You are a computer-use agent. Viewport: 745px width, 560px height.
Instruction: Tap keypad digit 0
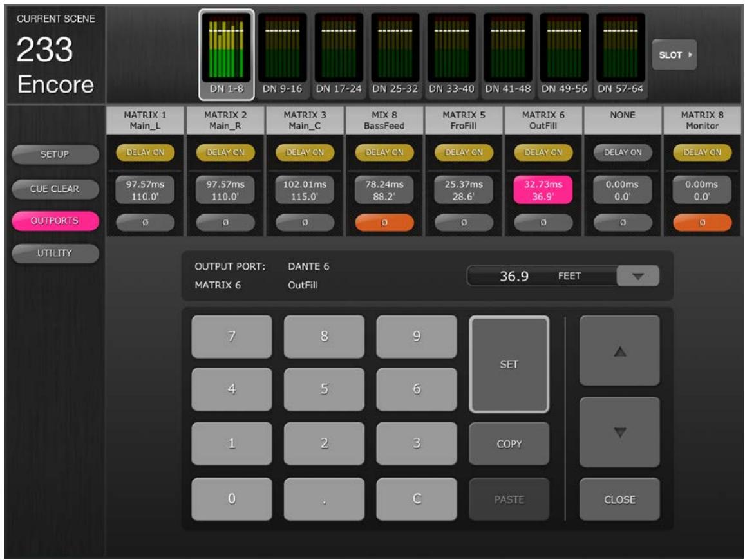click(x=232, y=499)
